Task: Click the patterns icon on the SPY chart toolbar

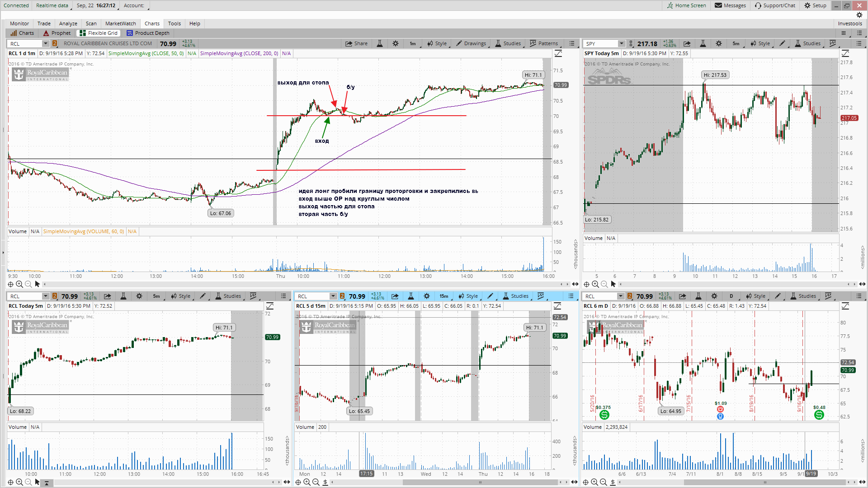Action: pyautogui.click(x=833, y=44)
